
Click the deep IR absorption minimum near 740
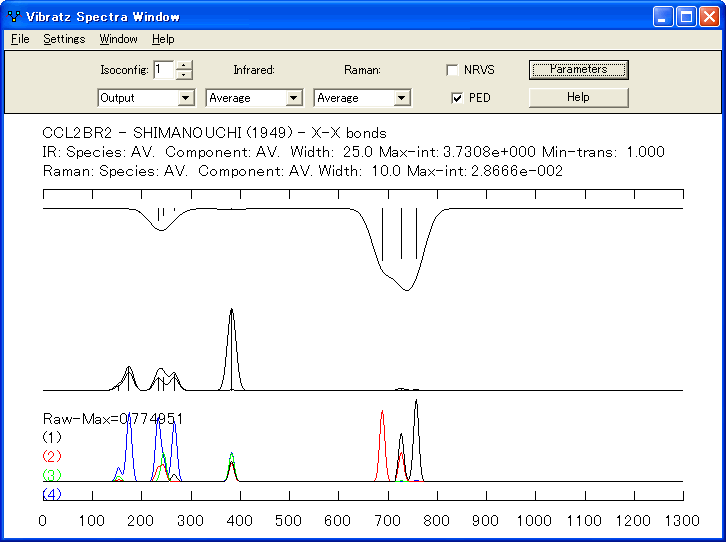click(x=407, y=289)
